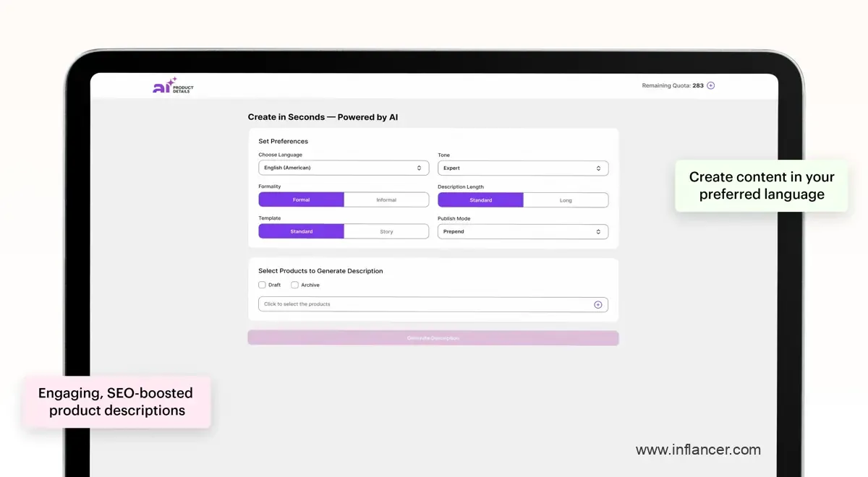This screenshot has height=477, width=868.
Task: Check the Draft checkbox
Action: (x=262, y=285)
